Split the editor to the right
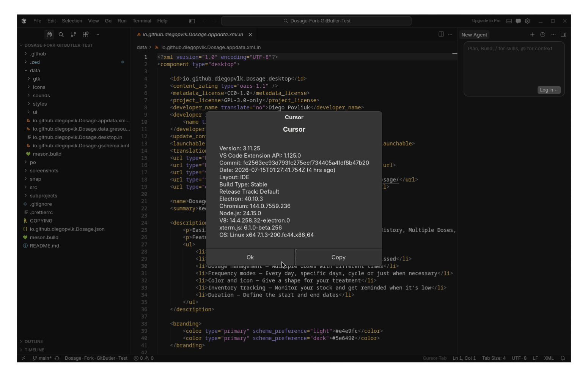The width and height of the screenshot is (588, 376). point(441,34)
